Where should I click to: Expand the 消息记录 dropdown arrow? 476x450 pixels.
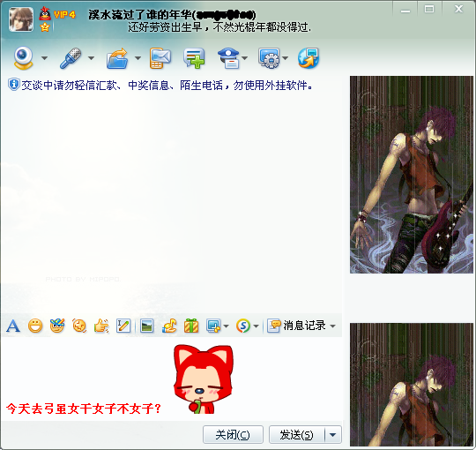click(x=332, y=326)
